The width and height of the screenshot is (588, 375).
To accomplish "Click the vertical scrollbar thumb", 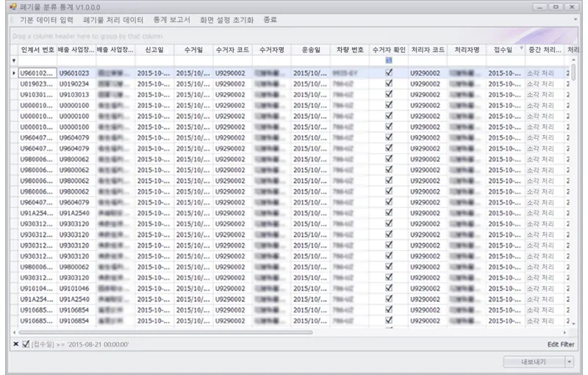I will [573, 72].
